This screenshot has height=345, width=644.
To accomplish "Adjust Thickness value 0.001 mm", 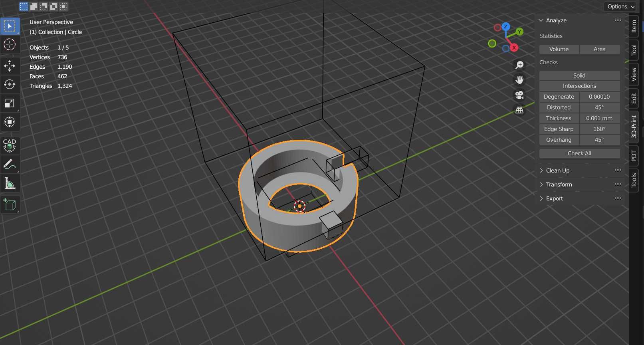I will pyautogui.click(x=600, y=118).
